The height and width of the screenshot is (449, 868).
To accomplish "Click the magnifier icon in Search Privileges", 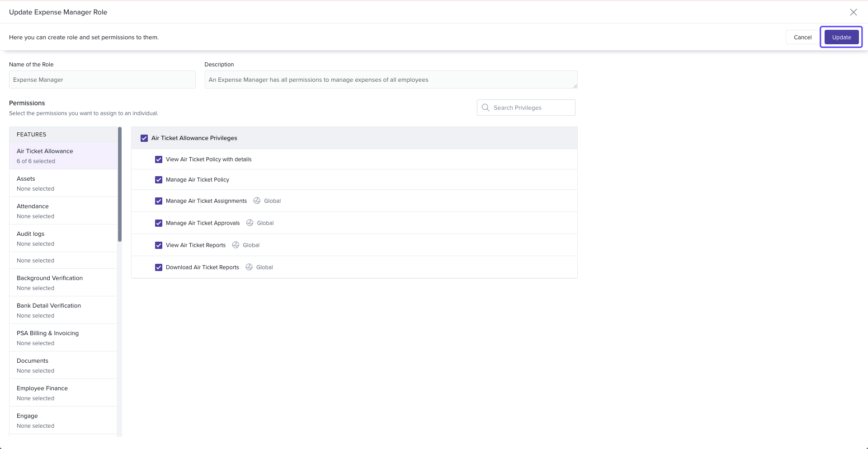I will coord(486,108).
